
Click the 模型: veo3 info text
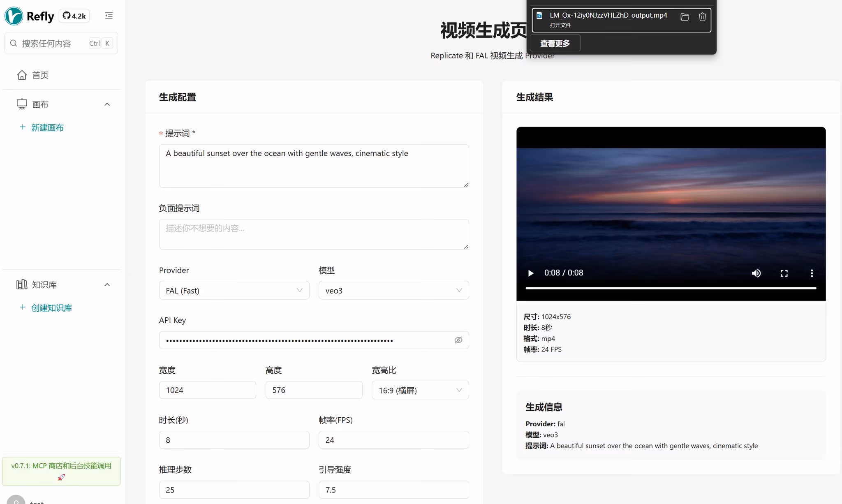click(x=541, y=435)
